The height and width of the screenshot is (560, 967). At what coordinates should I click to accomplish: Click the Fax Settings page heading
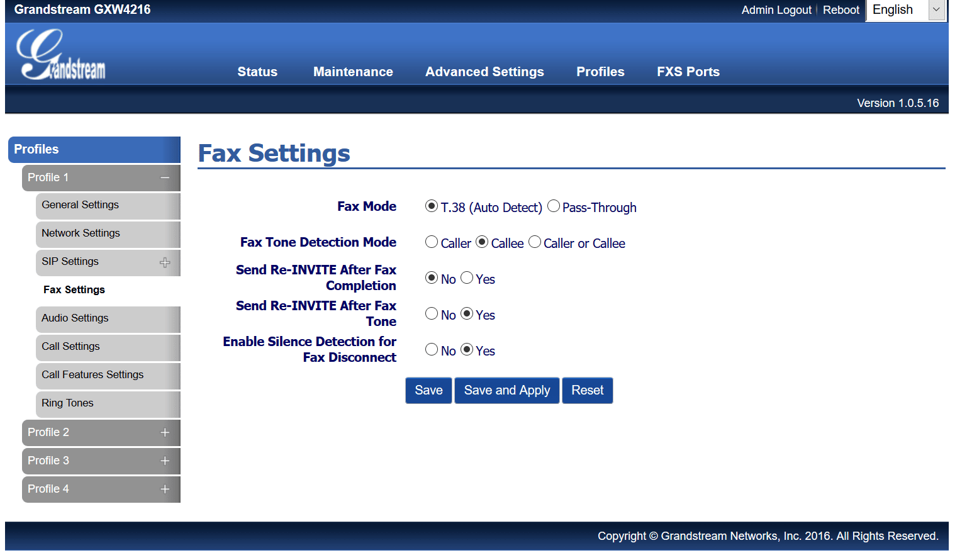tap(274, 153)
